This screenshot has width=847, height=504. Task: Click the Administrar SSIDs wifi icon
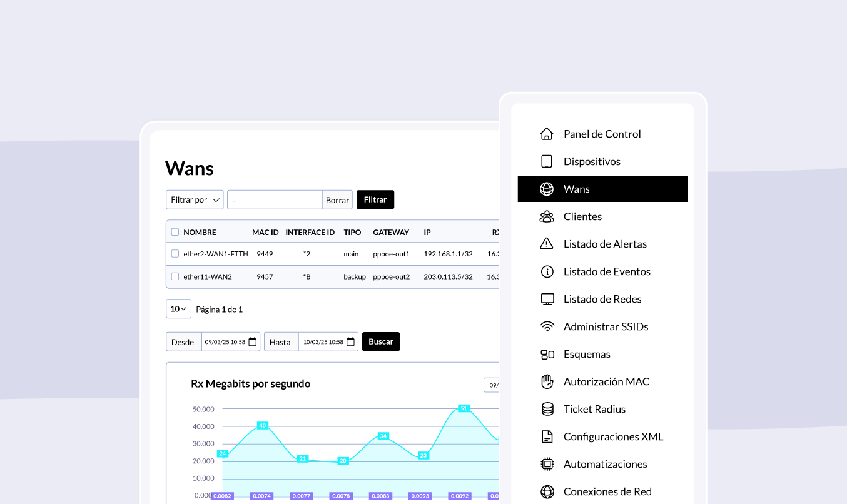(547, 326)
